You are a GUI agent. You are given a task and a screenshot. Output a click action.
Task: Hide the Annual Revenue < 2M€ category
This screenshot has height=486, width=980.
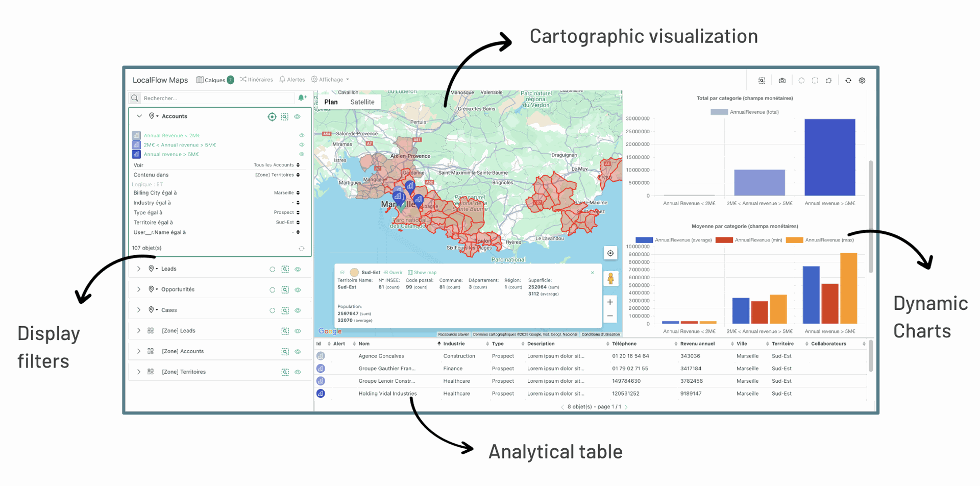click(x=301, y=135)
